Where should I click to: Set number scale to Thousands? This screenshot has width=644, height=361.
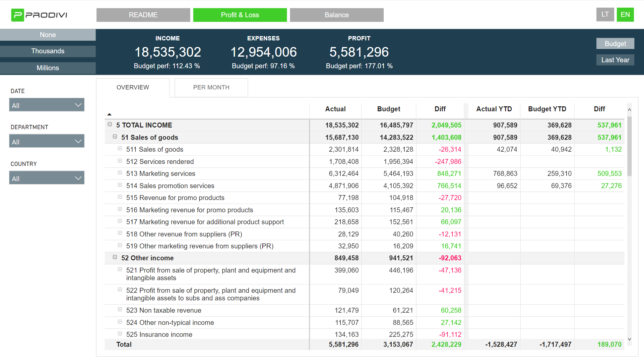(x=48, y=51)
